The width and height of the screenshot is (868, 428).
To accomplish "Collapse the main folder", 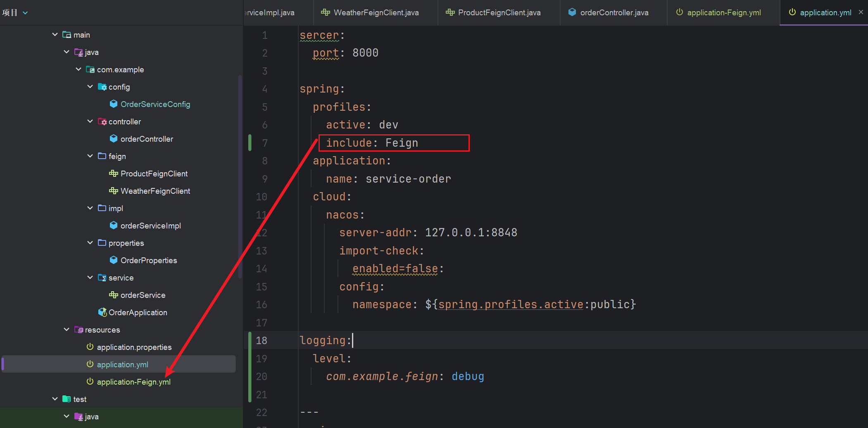I will click(x=55, y=35).
